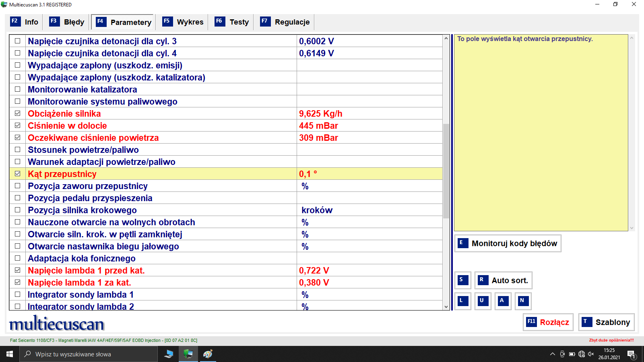Open the Regulacje tab
Screen dimensions: 644x362
point(285,22)
